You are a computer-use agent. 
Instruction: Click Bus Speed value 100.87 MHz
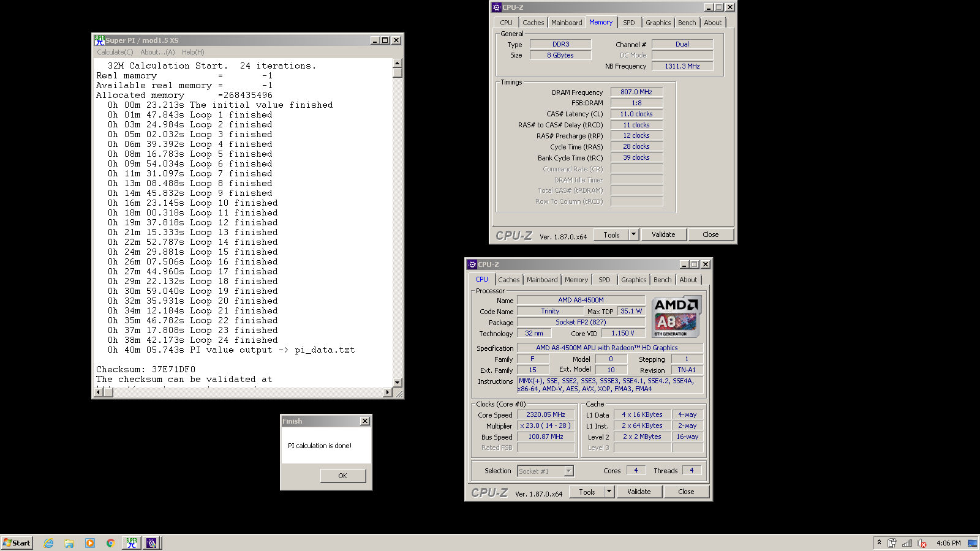click(x=546, y=437)
